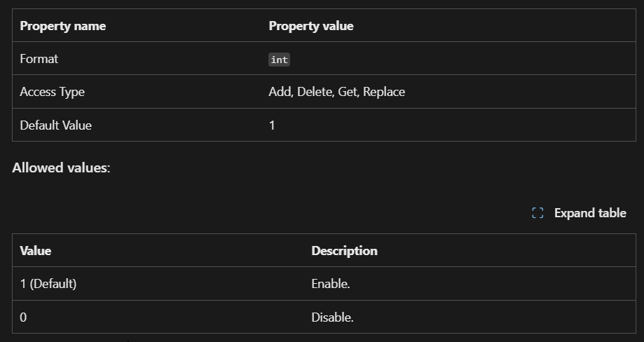
Task: Click the Enable. description cell
Action: (330, 284)
